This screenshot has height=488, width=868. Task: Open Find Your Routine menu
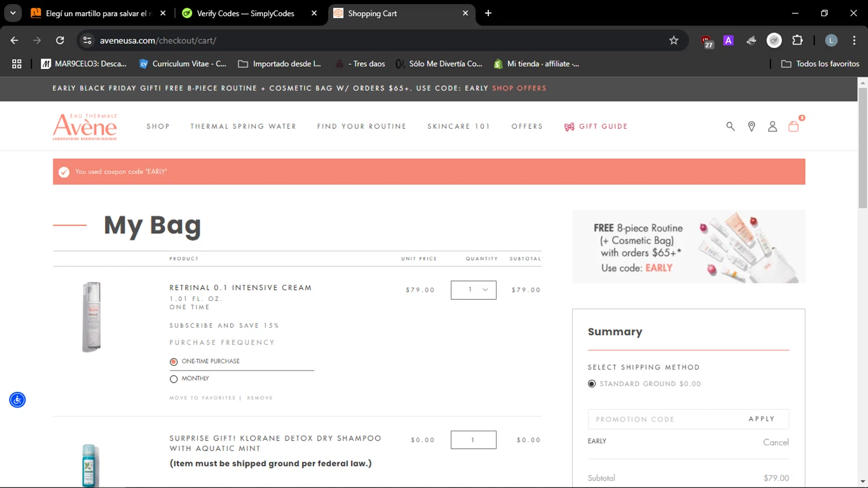point(362,126)
